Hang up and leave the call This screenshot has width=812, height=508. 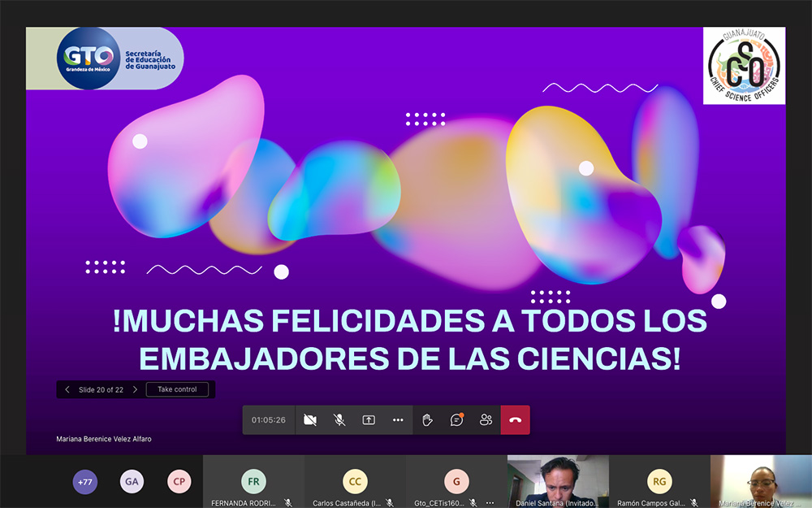pos(515,420)
